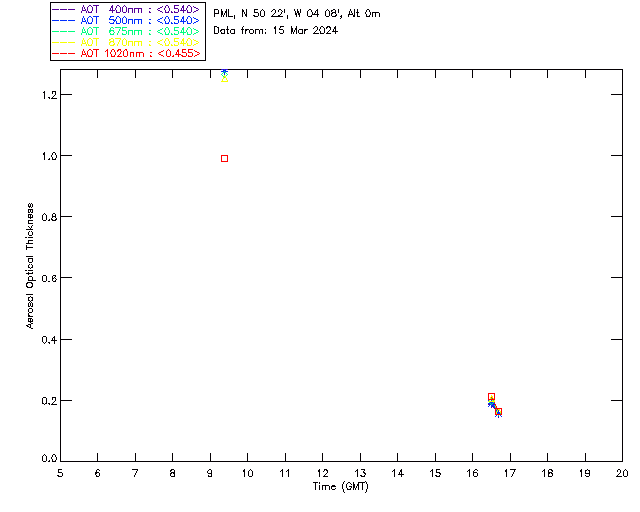Click the purple dashed line for 400nm
This screenshot has height=512, width=640.
point(63,9)
